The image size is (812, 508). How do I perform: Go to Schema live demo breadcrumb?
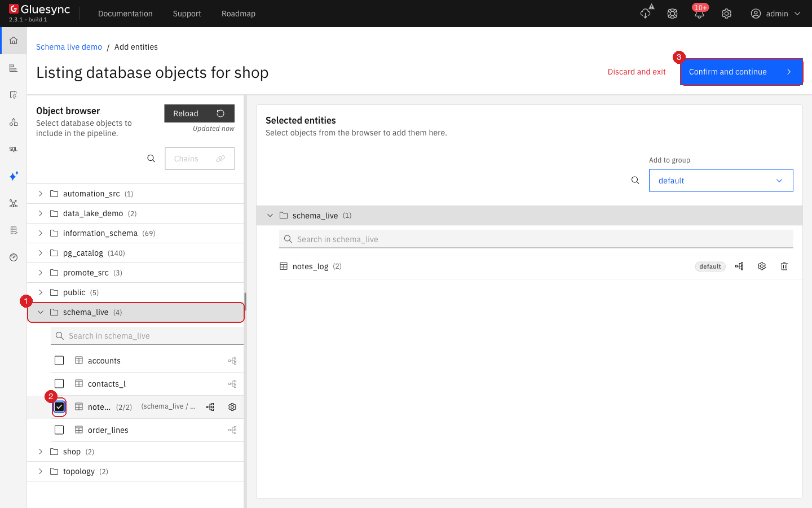(x=69, y=47)
